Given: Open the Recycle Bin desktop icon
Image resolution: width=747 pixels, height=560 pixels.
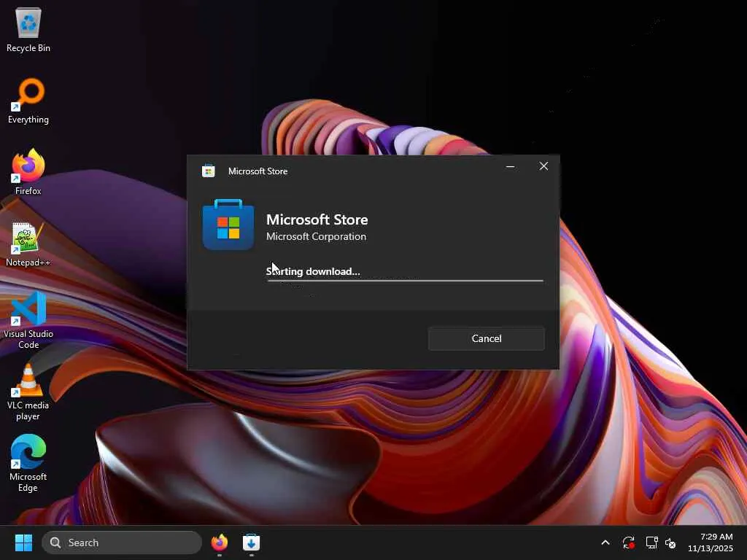Looking at the screenshot, I should click(x=28, y=29).
